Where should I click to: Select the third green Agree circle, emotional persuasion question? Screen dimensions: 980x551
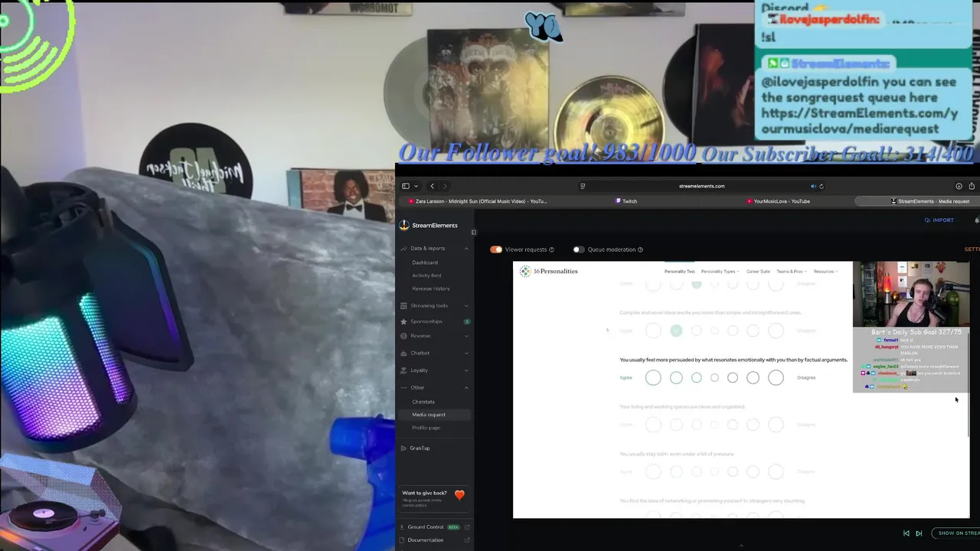696,377
